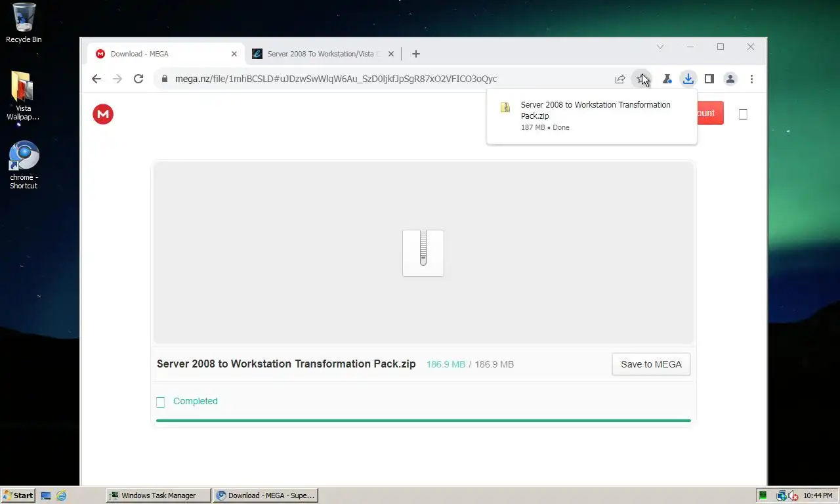840x504 pixels.
Task: Click the MEGA header menu icon
Action: pyautogui.click(x=743, y=114)
